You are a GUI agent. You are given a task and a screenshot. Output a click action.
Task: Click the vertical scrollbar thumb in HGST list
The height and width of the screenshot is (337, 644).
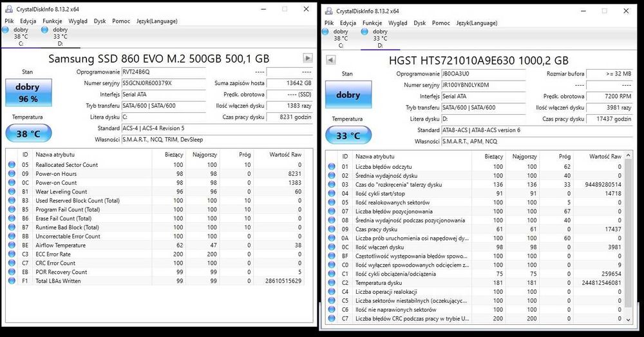click(x=627, y=233)
